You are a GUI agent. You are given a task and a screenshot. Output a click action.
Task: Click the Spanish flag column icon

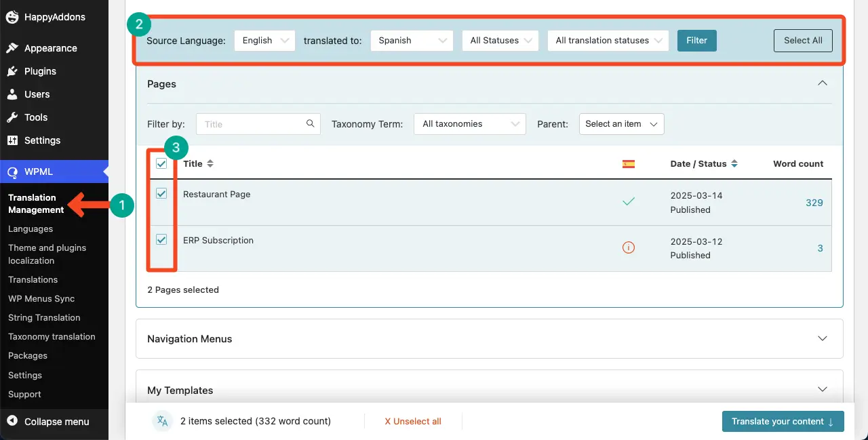click(x=629, y=163)
